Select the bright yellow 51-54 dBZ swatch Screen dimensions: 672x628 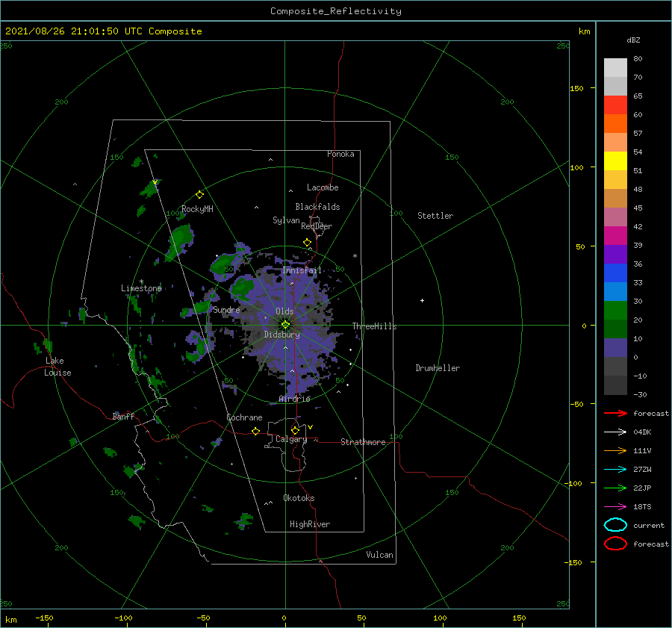(x=615, y=161)
